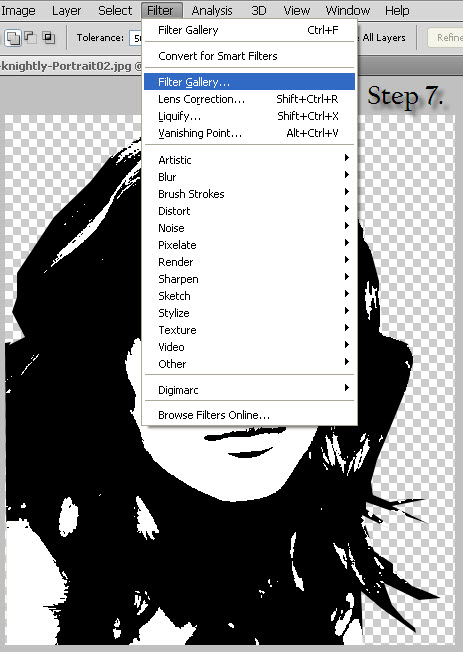This screenshot has width=463, height=652.
Task: Select the Add to selection mode icon
Action: (x=12, y=38)
